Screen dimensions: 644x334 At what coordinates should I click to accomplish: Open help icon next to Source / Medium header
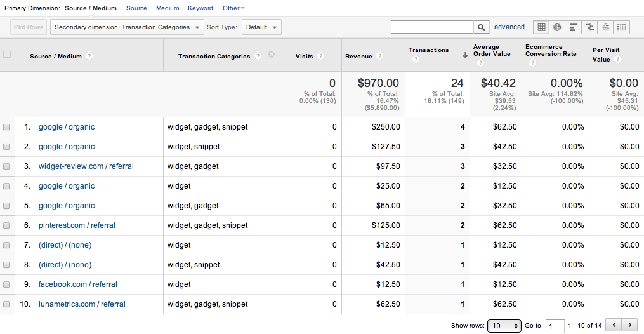point(89,56)
